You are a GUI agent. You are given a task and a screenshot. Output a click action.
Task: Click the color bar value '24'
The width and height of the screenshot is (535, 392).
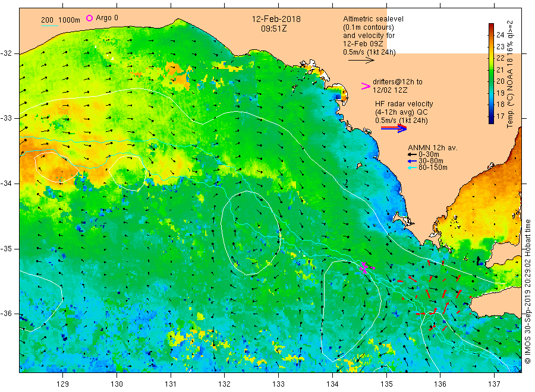[x=500, y=34]
